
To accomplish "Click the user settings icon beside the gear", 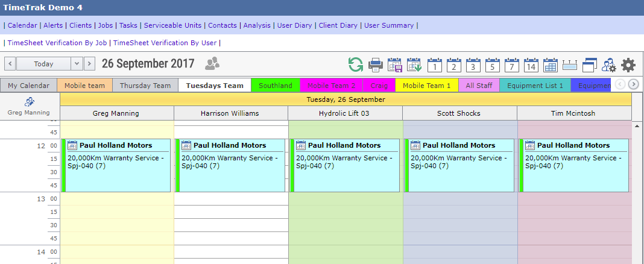I will point(608,64).
